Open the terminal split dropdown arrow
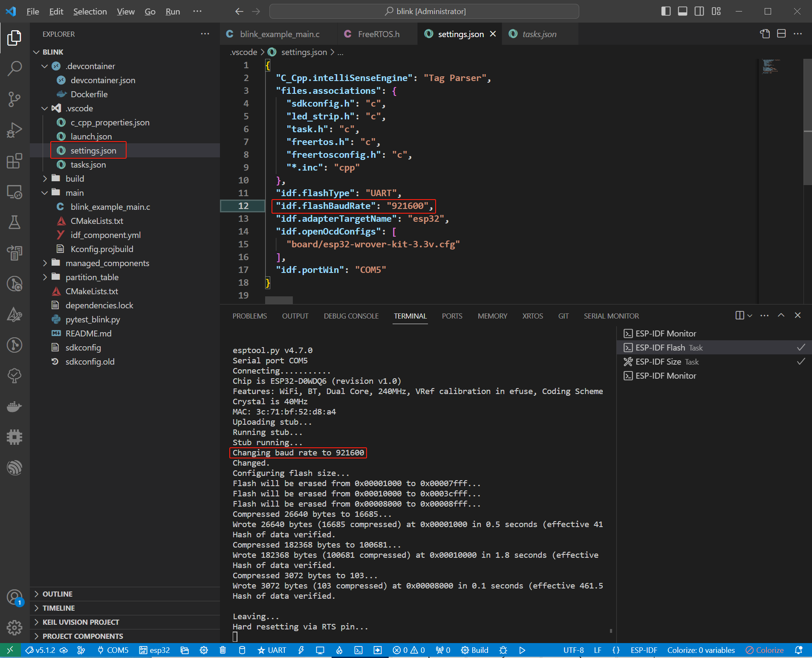Viewport: 812px width, 658px height. click(750, 316)
